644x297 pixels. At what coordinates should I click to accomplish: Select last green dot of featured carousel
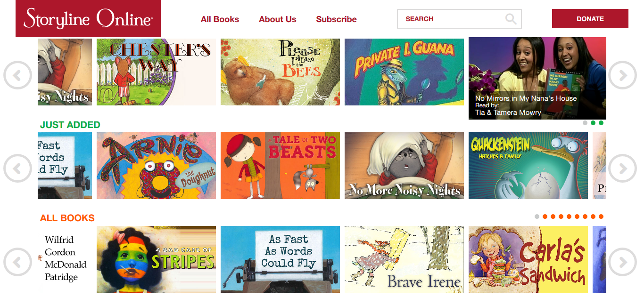tap(601, 123)
